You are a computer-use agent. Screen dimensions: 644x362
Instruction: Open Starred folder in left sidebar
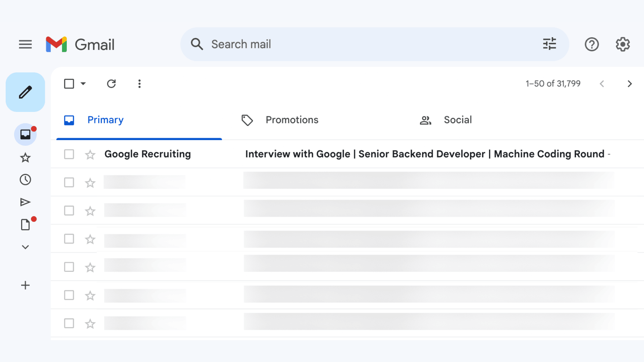25,158
